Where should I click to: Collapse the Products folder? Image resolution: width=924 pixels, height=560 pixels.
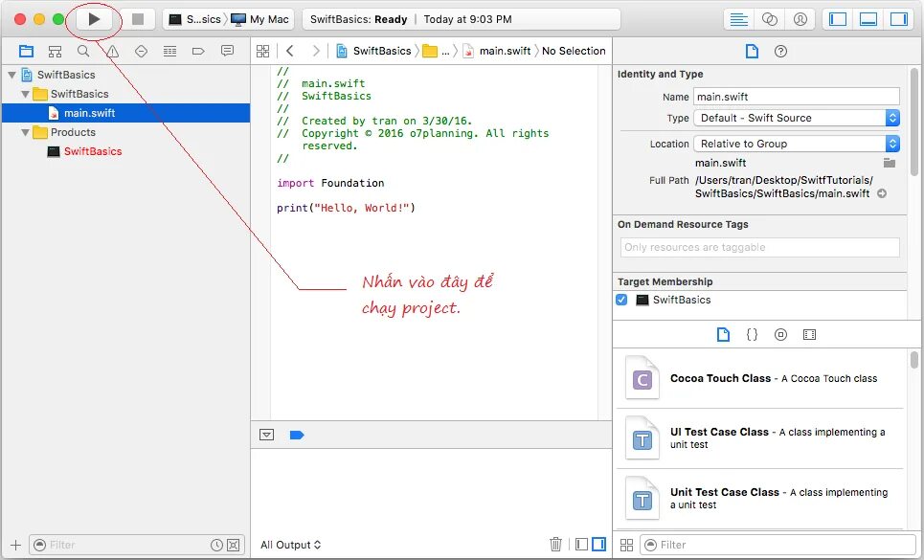click(25, 132)
